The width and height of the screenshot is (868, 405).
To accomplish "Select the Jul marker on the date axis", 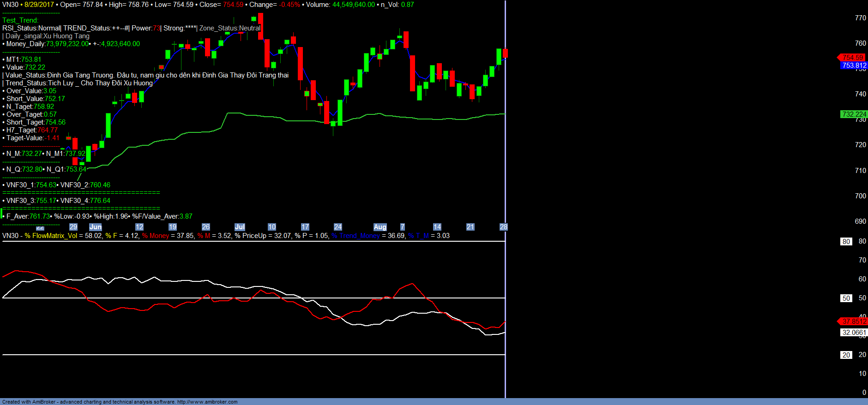I will pos(240,227).
